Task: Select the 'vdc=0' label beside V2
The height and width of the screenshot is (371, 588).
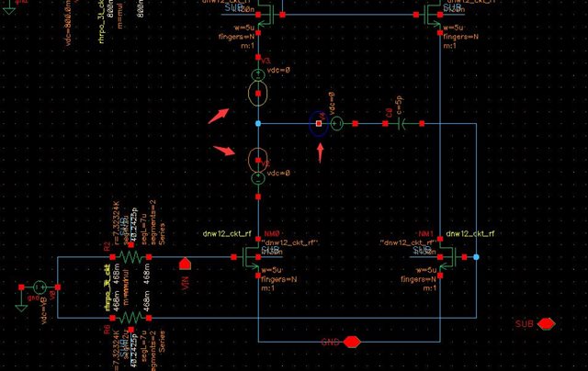Action: [x=278, y=174]
